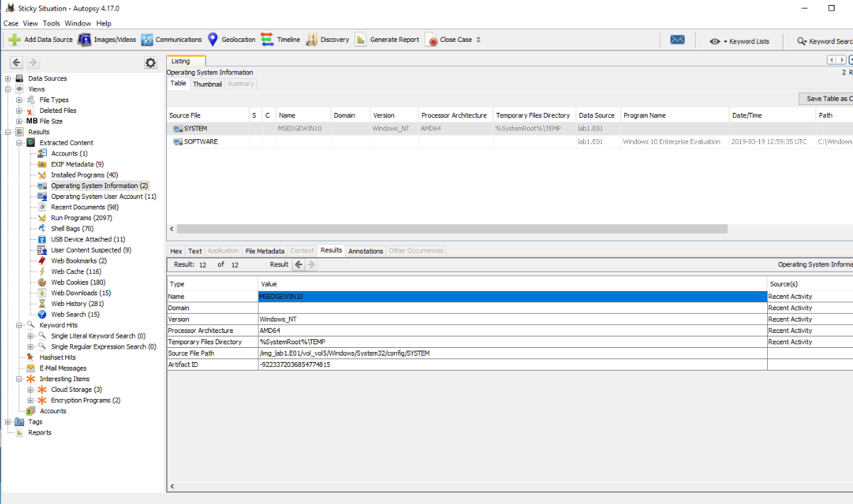853x504 pixels.
Task: Expand the Encryption Programs node
Action: coord(31,400)
